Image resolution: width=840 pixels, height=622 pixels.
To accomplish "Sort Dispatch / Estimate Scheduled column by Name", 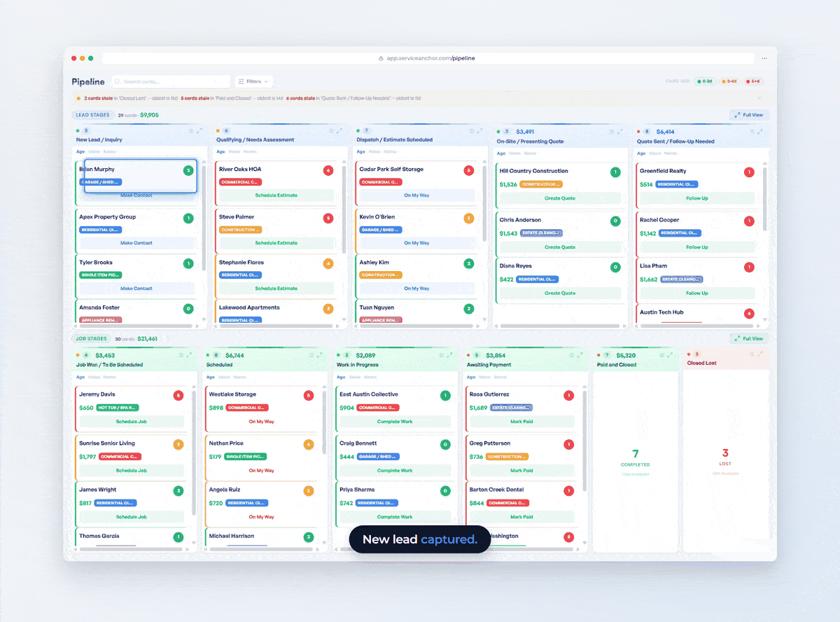I will [x=390, y=151].
